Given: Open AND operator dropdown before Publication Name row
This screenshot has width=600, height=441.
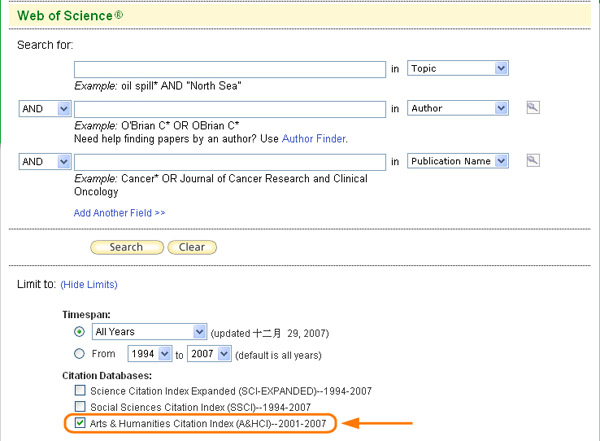Looking at the screenshot, I should pos(45,162).
